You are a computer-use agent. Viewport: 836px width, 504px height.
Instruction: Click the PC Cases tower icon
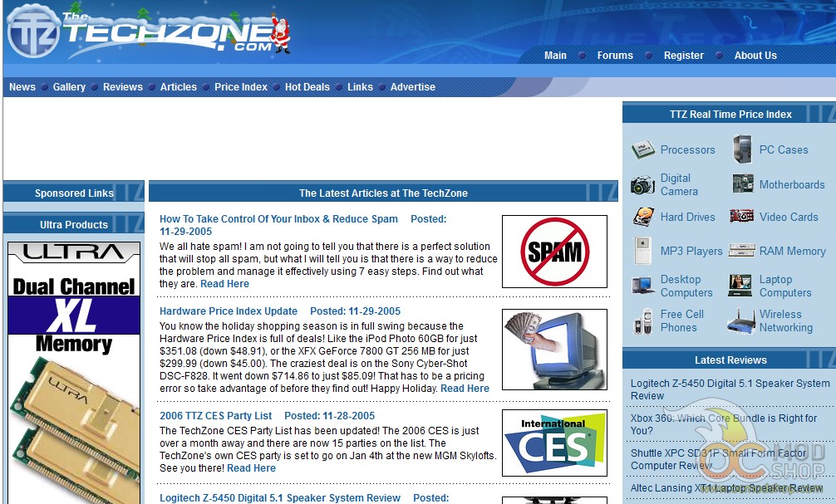pos(742,149)
